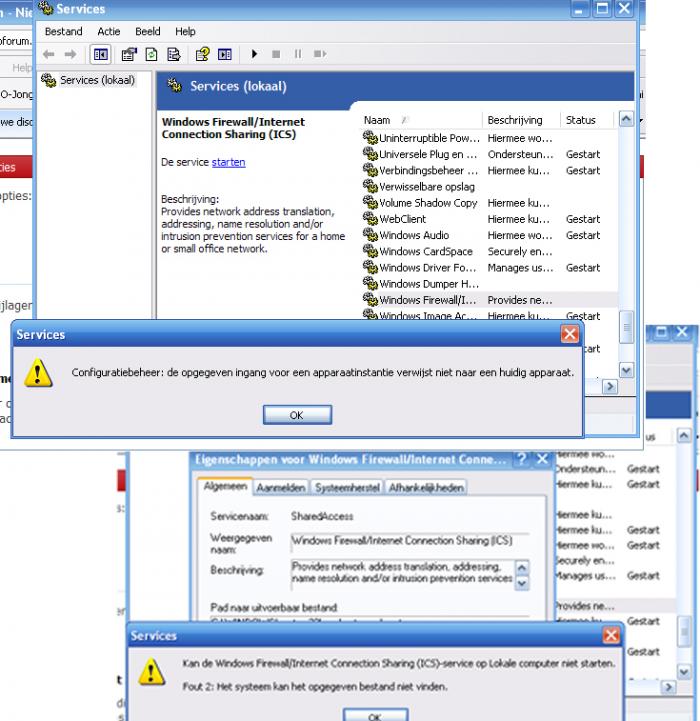Click OK in Fout 2 error dialog

pos(375,715)
